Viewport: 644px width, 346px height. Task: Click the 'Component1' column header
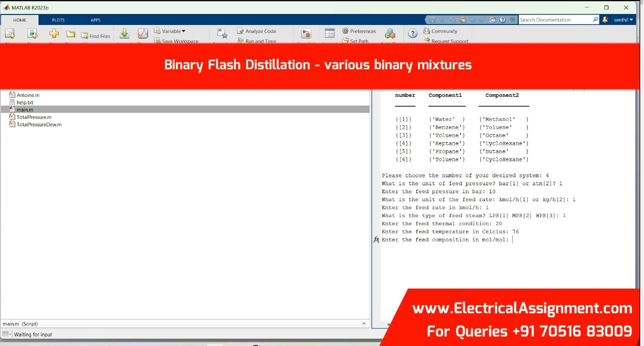point(445,95)
